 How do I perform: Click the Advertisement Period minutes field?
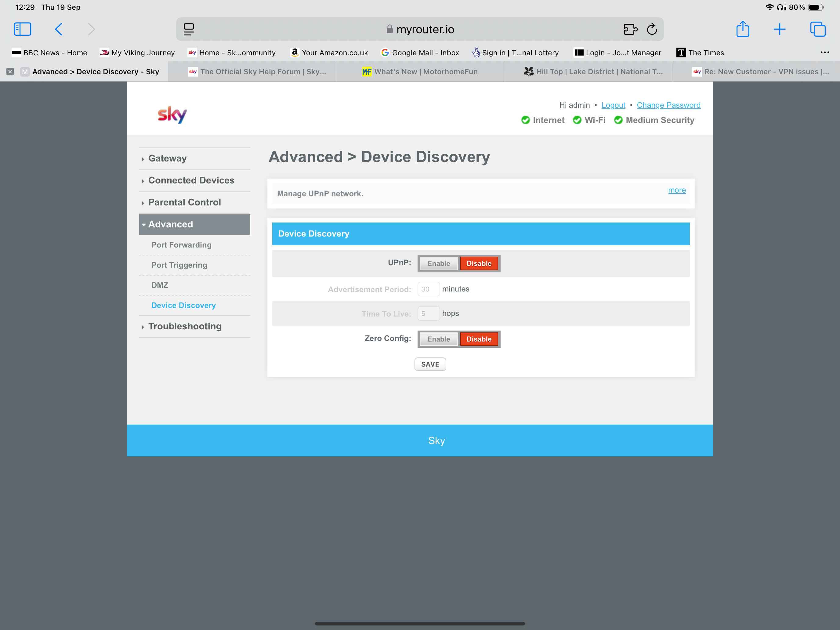point(428,289)
